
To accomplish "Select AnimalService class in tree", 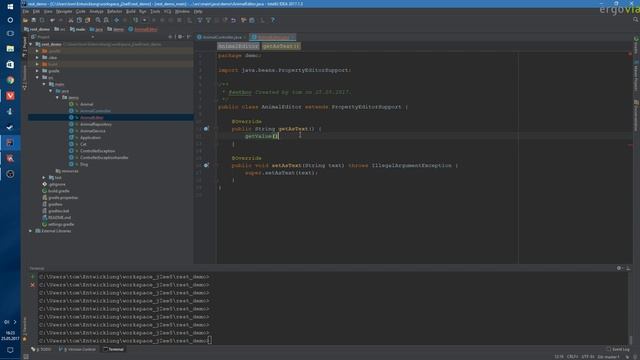I will point(93,131).
